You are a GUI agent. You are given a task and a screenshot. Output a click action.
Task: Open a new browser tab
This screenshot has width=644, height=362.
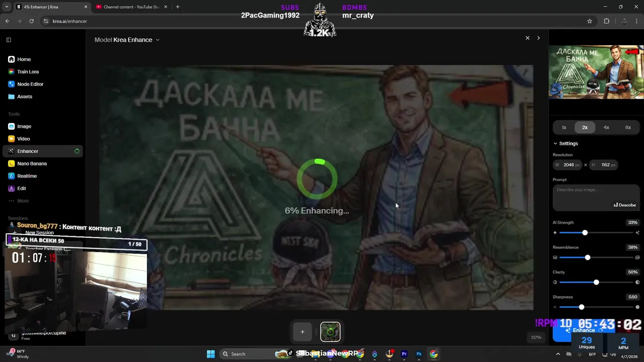click(x=178, y=7)
